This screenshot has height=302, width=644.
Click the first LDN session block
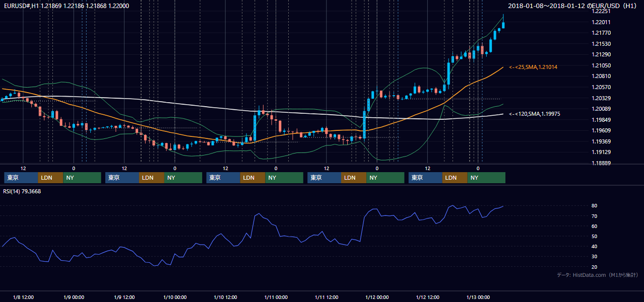tap(50, 178)
